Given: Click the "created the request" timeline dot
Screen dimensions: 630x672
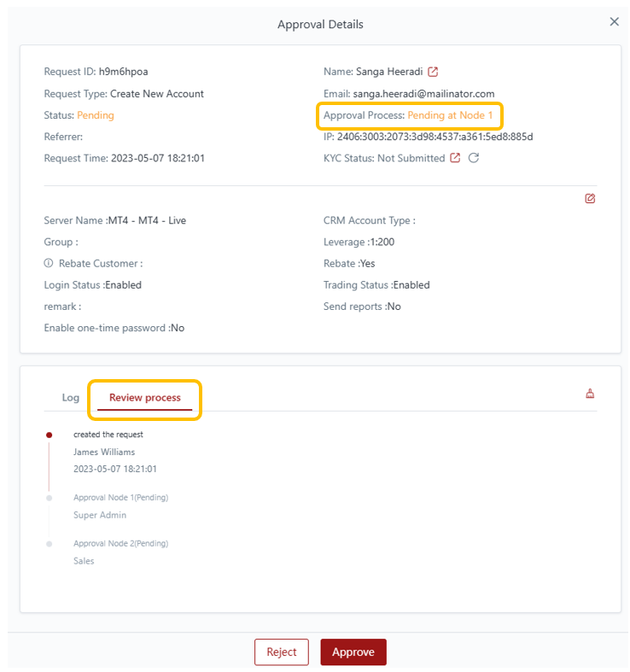Looking at the screenshot, I should (x=49, y=435).
